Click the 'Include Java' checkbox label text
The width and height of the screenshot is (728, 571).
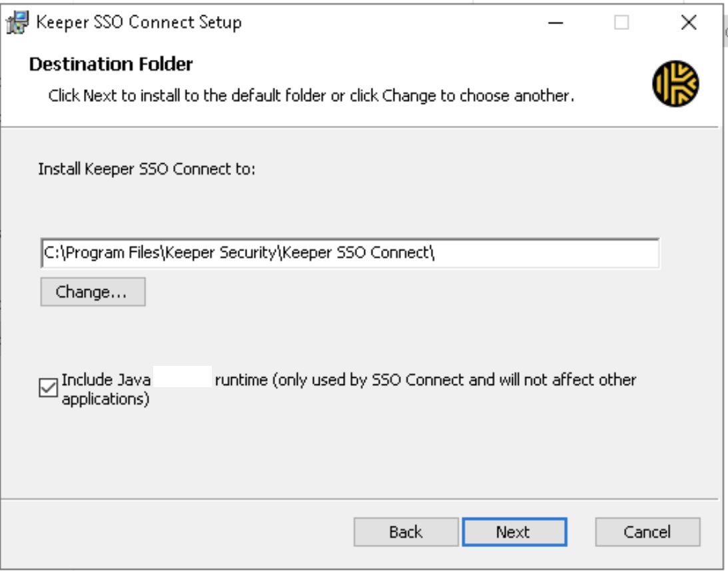coord(106,380)
